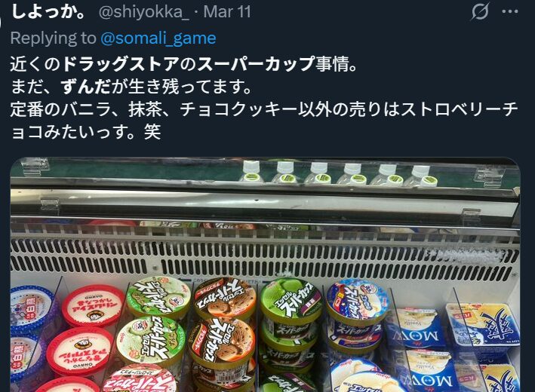The width and height of the screenshot is (535, 392).
Task: Open the three-dot more options menu
Action: coord(510,11)
